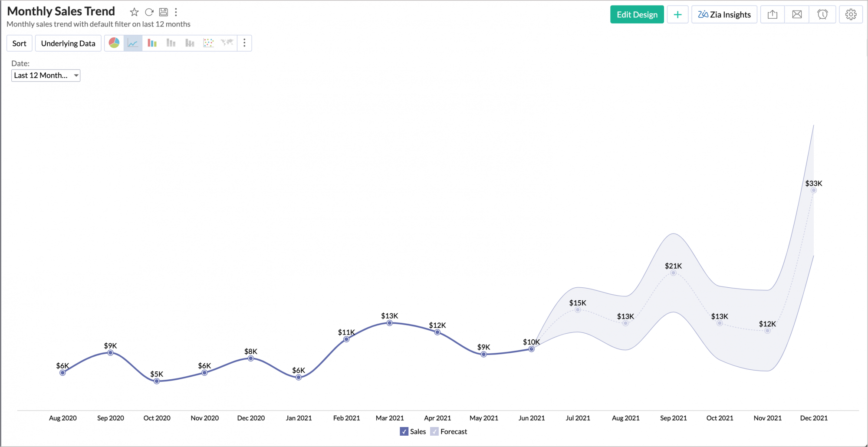868x447 pixels.
Task: Toggle the Forecast legend checkbox
Action: tap(434, 431)
